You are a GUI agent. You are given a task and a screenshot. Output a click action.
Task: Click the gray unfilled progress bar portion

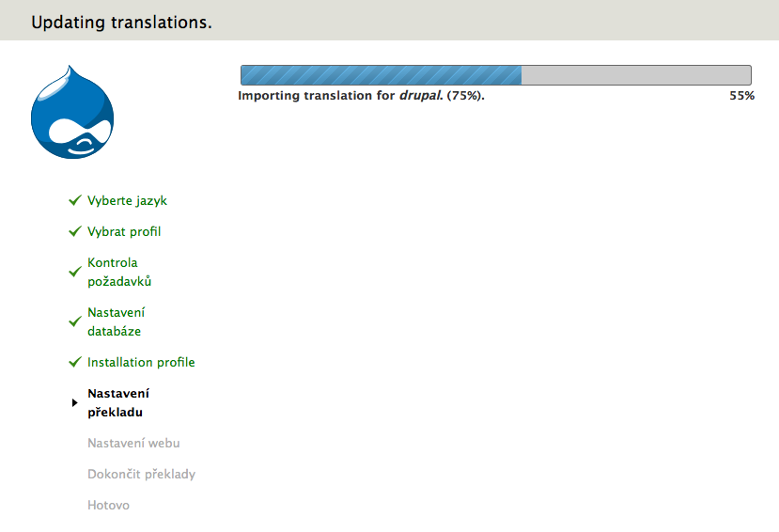(x=636, y=75)
